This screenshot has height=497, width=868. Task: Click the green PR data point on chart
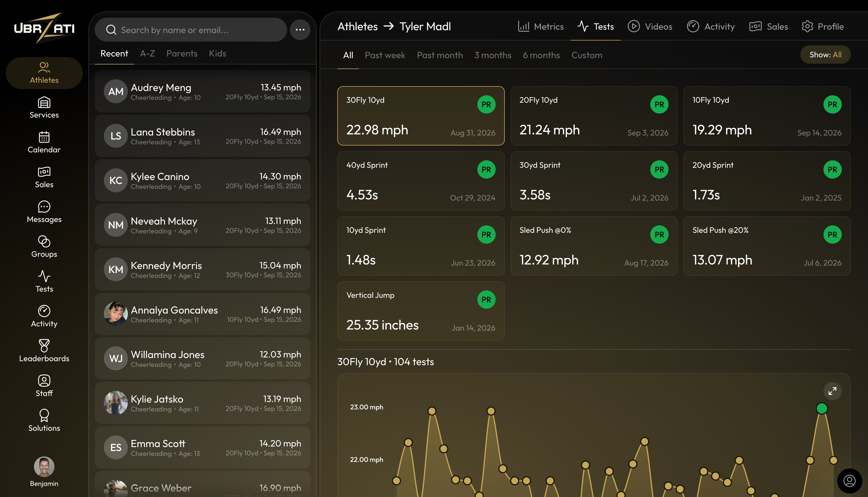(821, 408)
